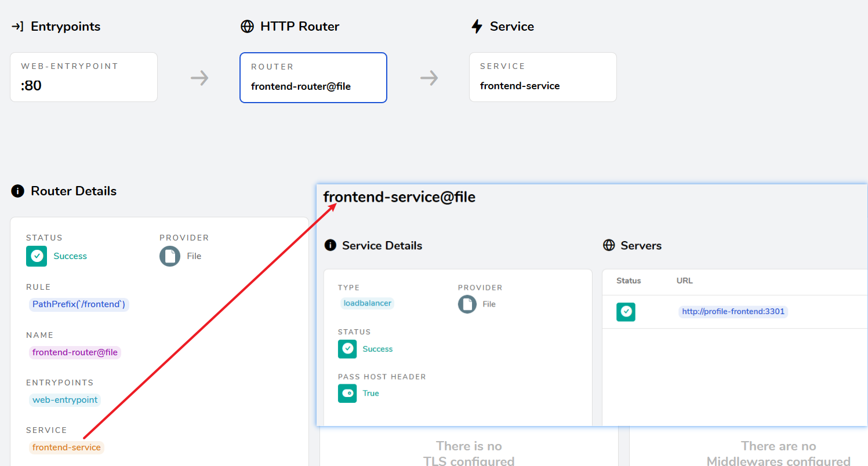This screenshot has width=868, height=466.
Task: Click the service Success status text
Action: 377,349
